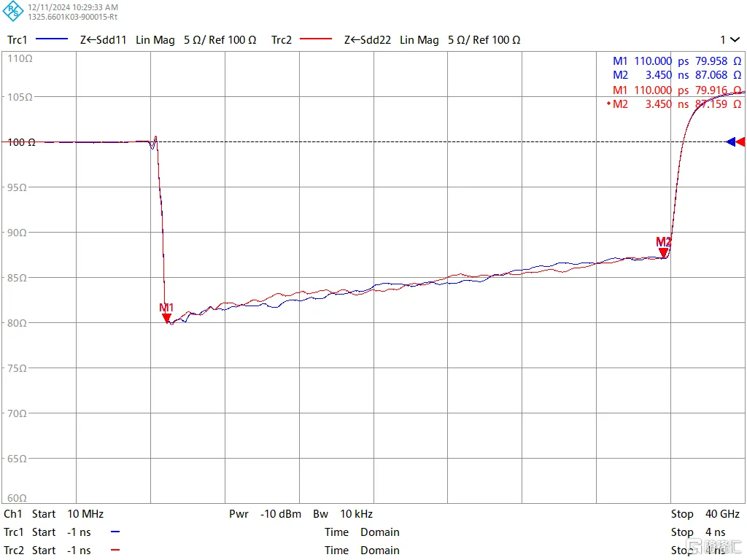Click the Pwr -10 dBm power setting
This screenshot has height=560, width=747.
click(265, 514)
